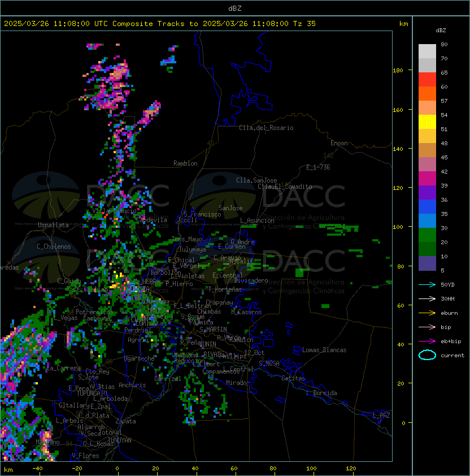Click the '100' tick on vertical km axis
470x476 pixels.
pos(398,227)
